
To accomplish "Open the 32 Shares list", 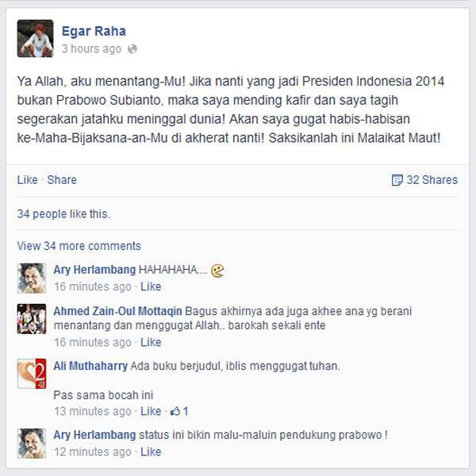I will click(432, 180).
